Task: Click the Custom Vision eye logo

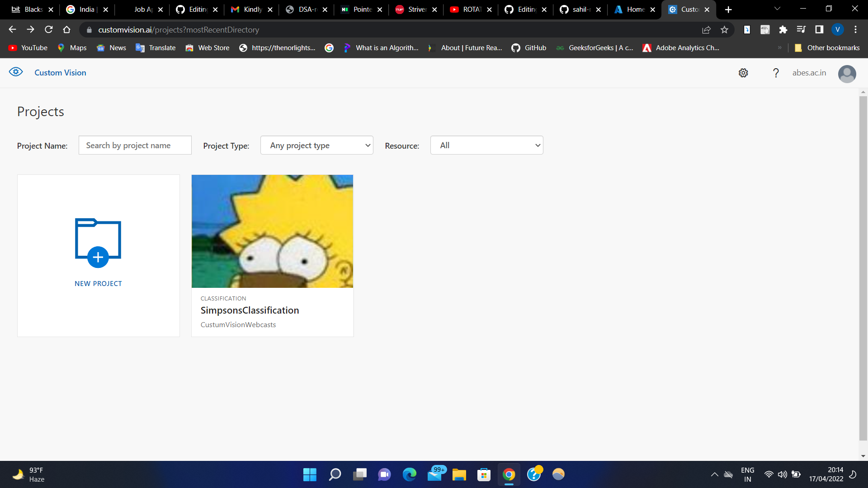Action: coord(16,71)
